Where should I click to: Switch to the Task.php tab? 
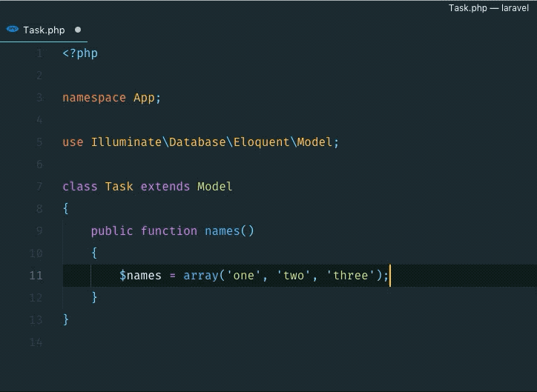44,30
